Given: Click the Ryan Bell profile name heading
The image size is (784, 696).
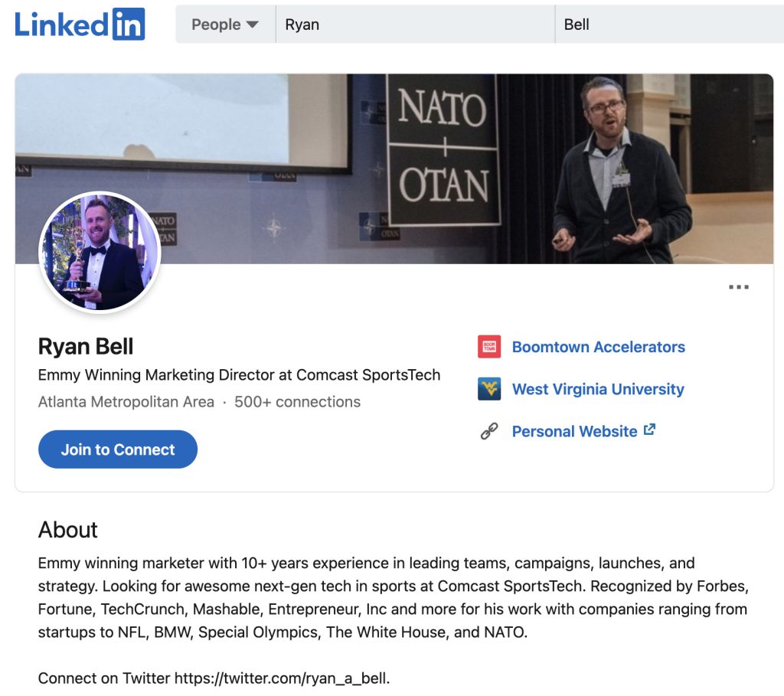Looking at the screenshot, I should 86,347.
